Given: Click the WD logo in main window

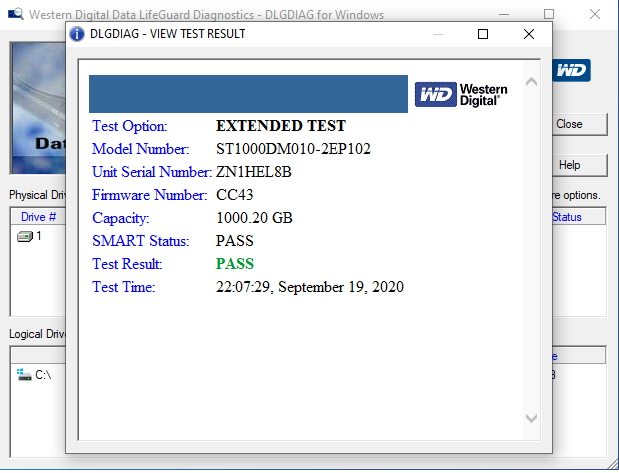Looking at the screenshot, I should [571, 71].
